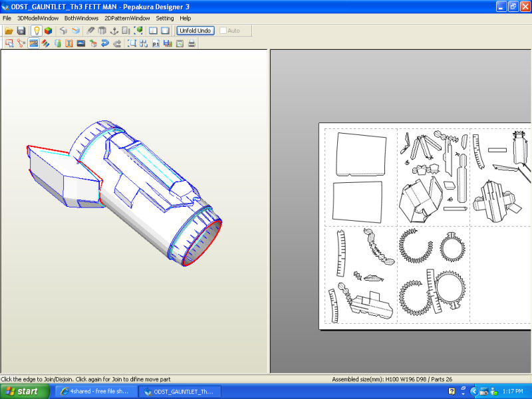The image size is (532, 399).
Task: Click the insert image picture icon
Action: pyautogui.click(x=80, y=43)
